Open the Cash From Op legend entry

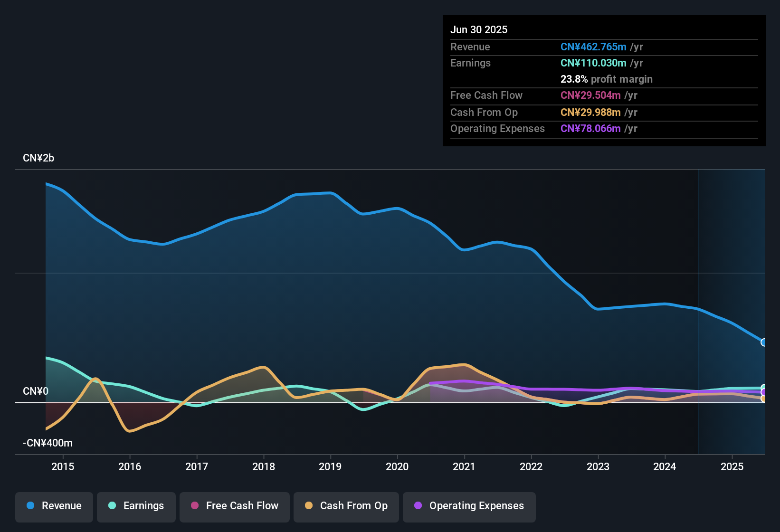click(x=346, y=506)
